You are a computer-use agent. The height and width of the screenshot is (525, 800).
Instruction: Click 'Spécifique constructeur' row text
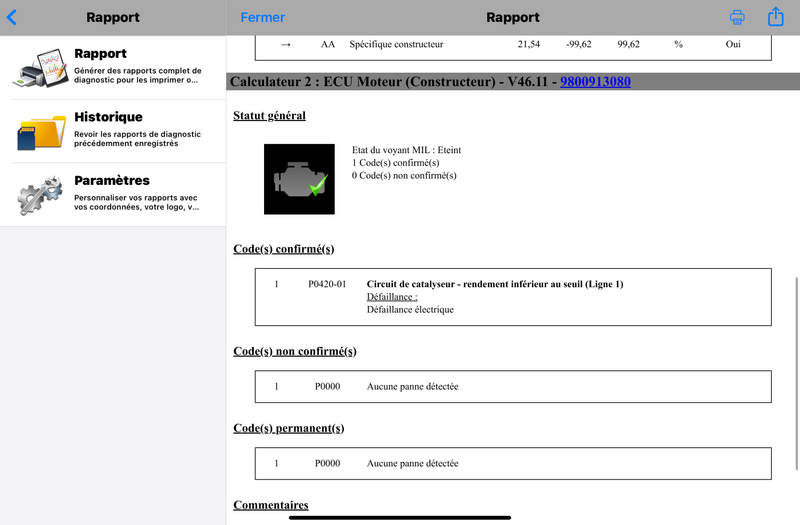tap(396, 44)
